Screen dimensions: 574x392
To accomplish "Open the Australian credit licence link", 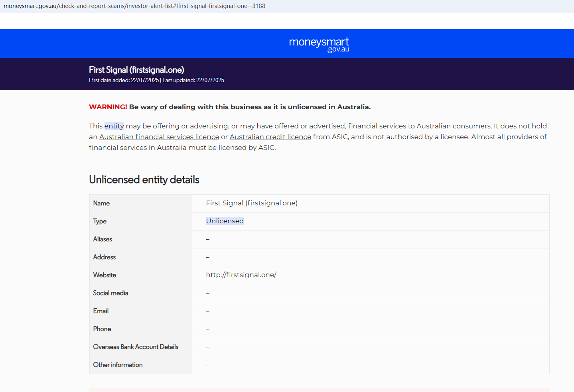I will pos(270,137).
